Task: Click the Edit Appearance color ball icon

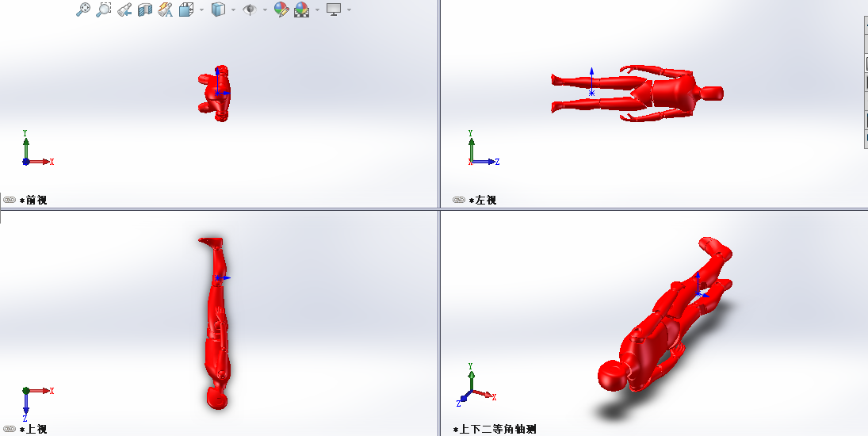Action: pos(281,10)
